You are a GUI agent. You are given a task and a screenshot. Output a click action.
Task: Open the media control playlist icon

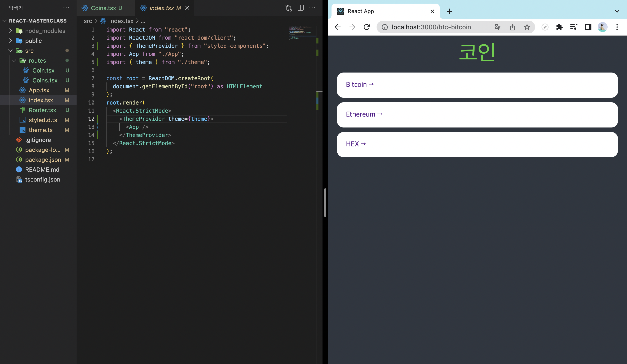573,27
